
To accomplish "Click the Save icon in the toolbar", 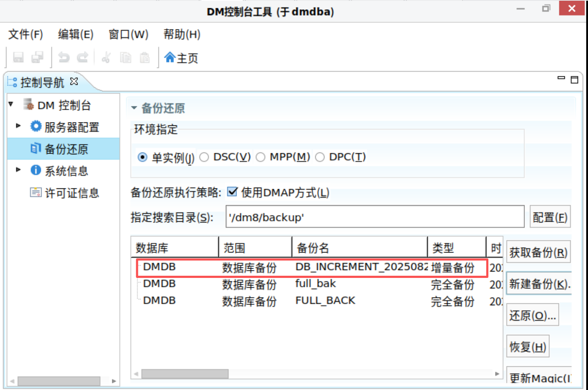I will 19,57.
